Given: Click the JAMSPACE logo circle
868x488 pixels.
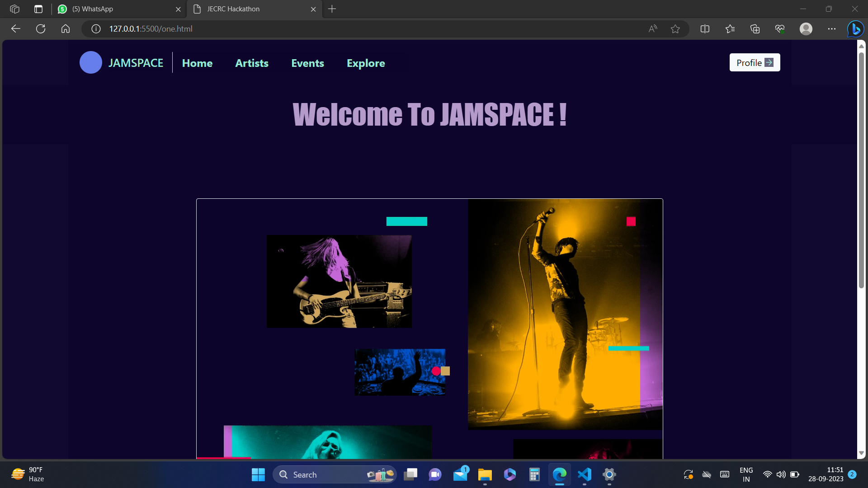Looking at the screenshot, I should 90,62.
